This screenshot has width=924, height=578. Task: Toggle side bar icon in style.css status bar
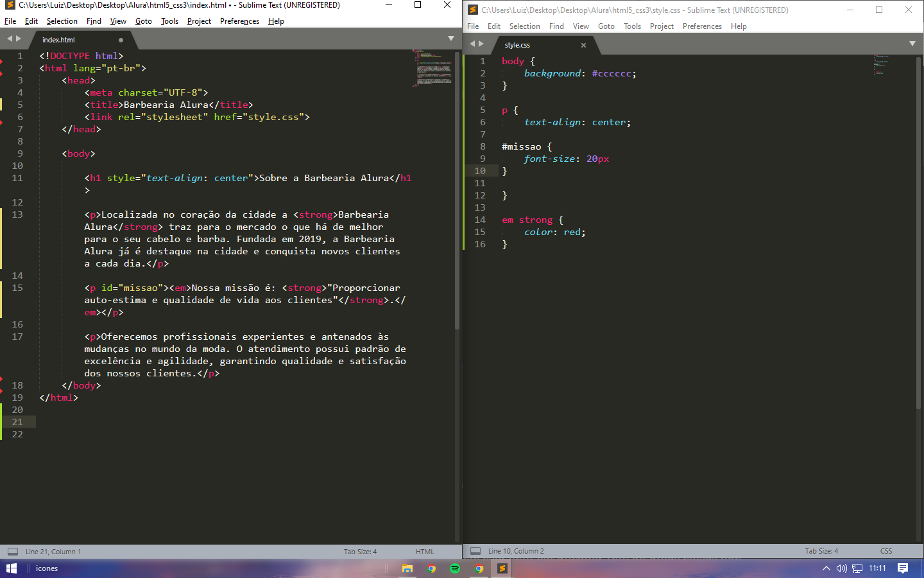(475, 551)
